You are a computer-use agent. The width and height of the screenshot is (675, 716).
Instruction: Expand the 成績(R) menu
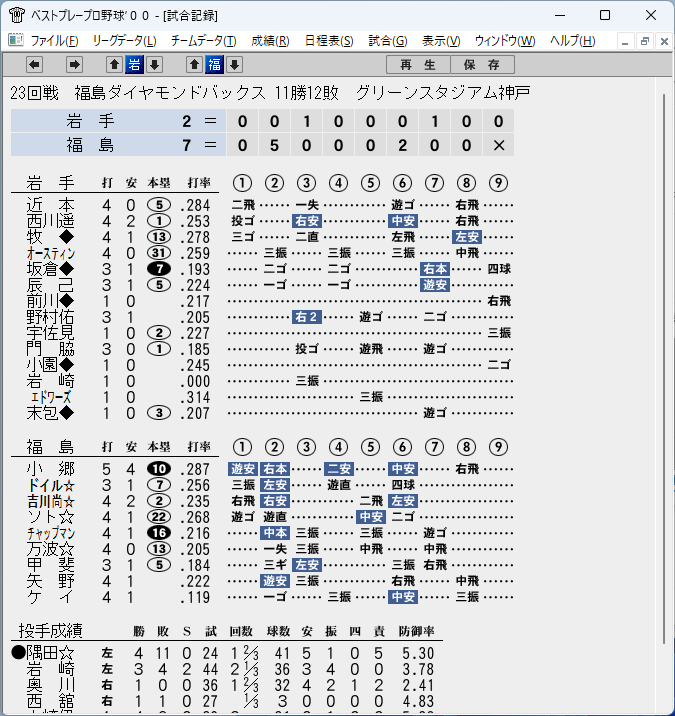(270, 41)
